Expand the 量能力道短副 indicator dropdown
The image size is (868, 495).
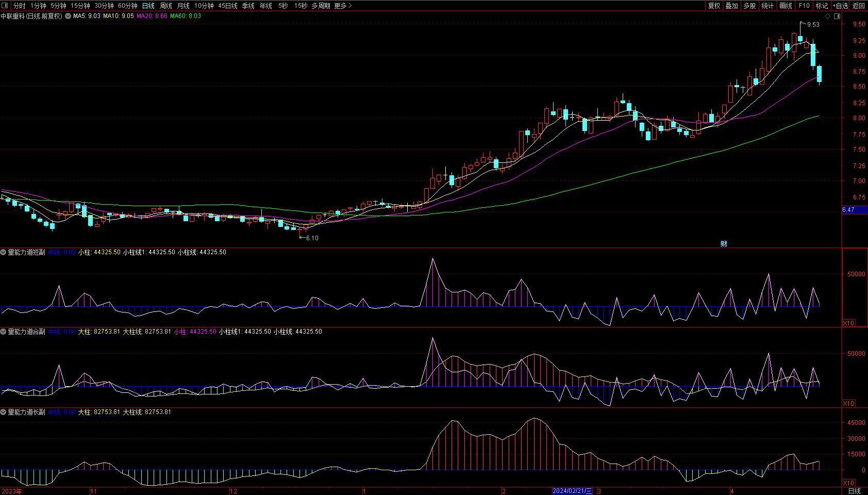coord(3,252)
